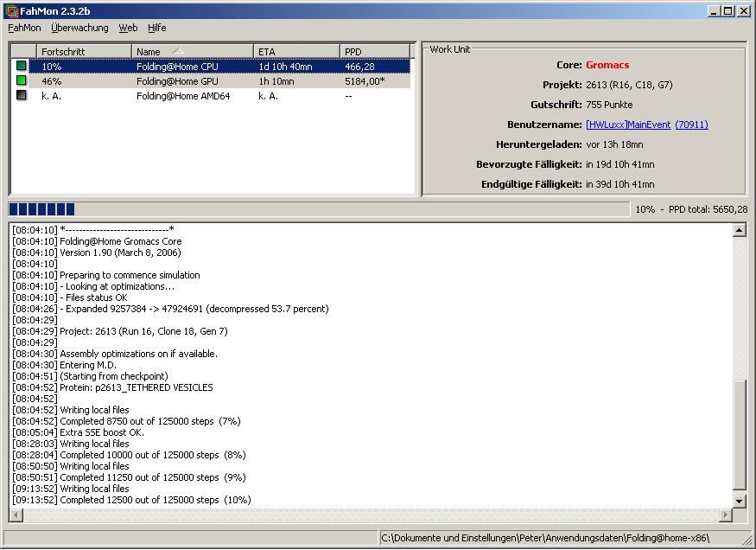Click the log's vertical scroll down arrow
Viewport: 756px width, 550px height.
click(x=739, y=502)
